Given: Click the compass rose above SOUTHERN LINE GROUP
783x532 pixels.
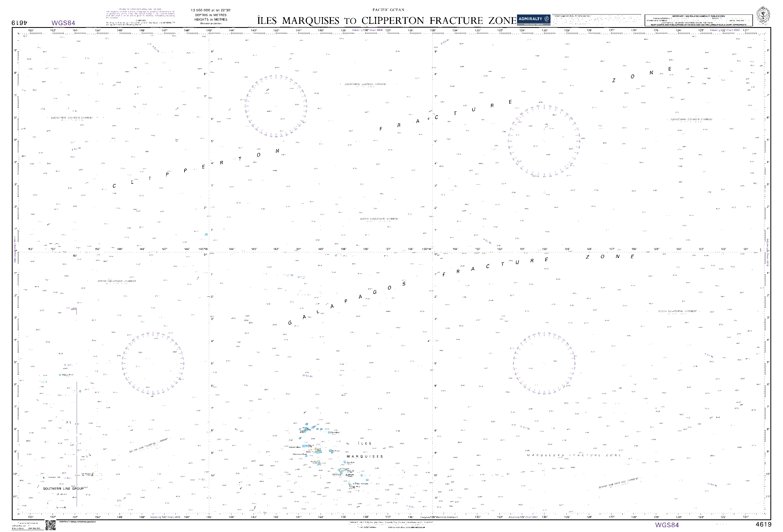Looking at the screenshot, I should click(x=153, y=364).
